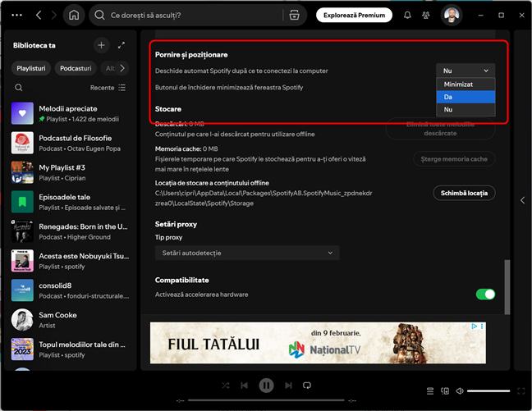Toggle shuffle mode

226,385
